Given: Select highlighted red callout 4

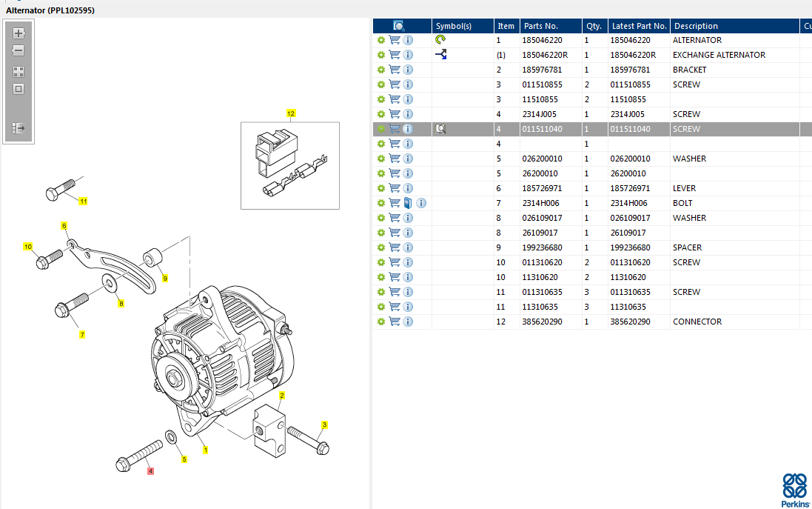Looking at the screenshot, I should point(151,471).
